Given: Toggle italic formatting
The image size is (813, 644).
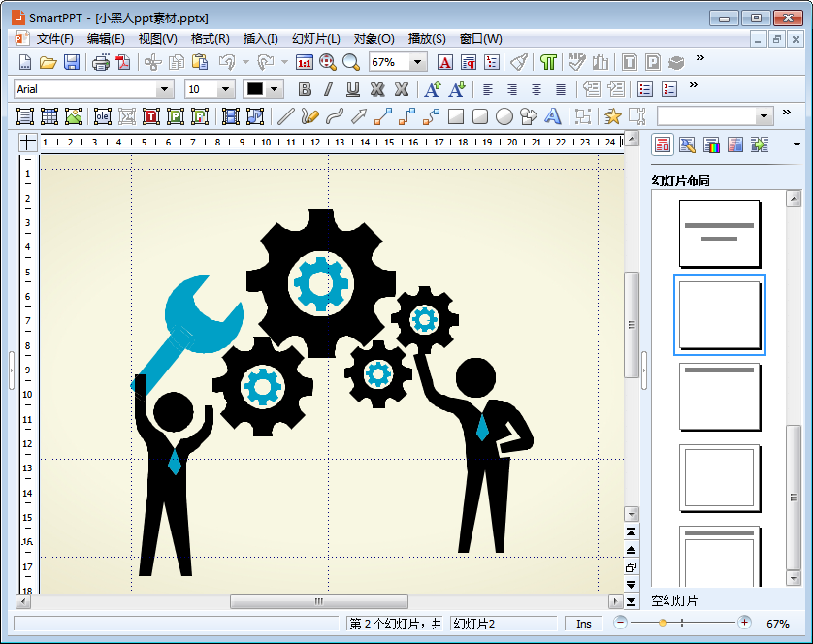Looking at the screenshot, I should coord(328,89).
